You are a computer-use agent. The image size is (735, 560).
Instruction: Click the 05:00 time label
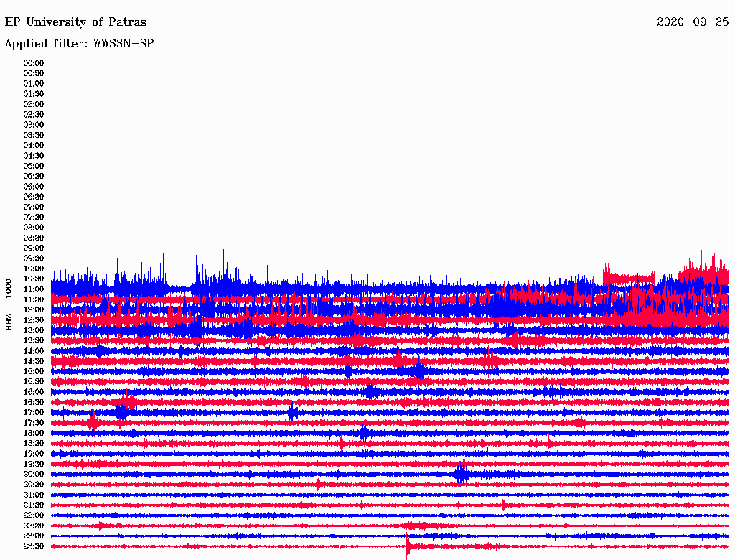tap(33, 166)
